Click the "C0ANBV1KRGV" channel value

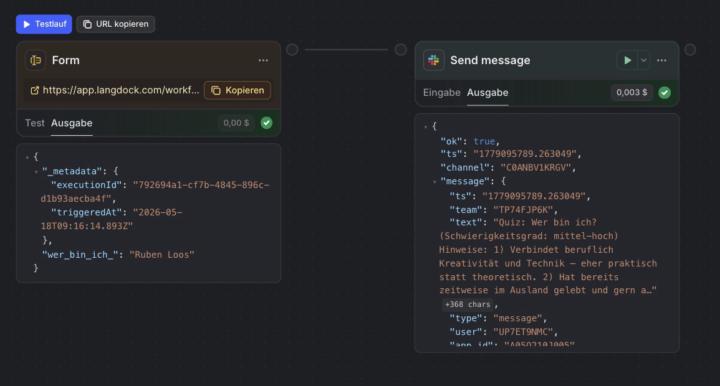click(x=535, y=168)
